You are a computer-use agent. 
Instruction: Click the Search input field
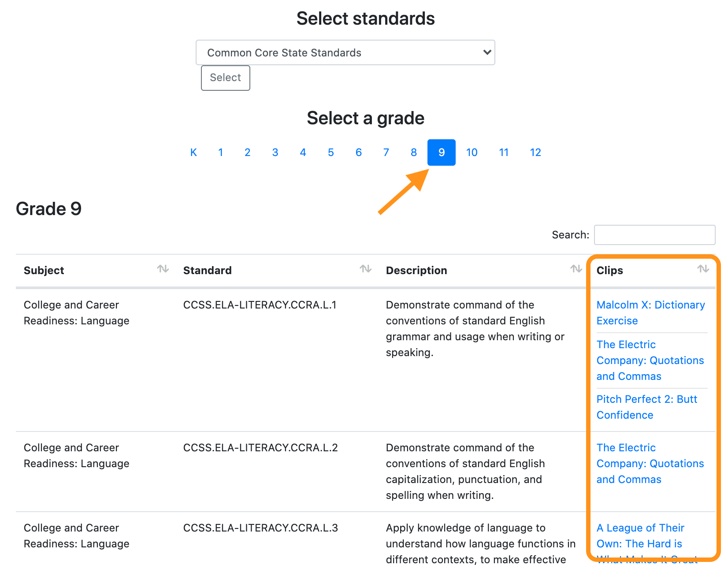[x=654, y=235]
